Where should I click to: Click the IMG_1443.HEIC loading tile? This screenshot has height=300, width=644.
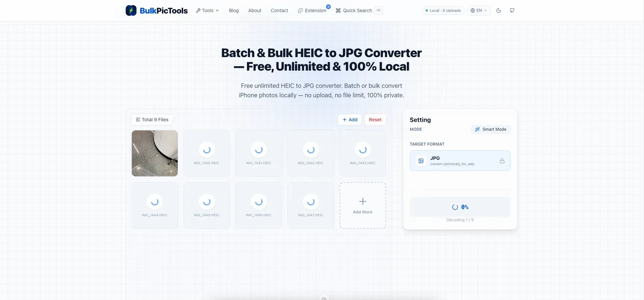click(363, 153)
